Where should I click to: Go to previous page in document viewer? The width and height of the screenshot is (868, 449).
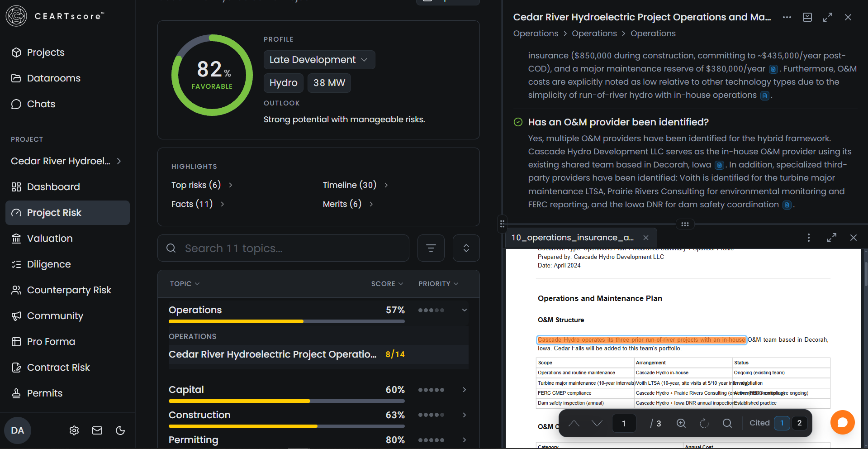574,423
